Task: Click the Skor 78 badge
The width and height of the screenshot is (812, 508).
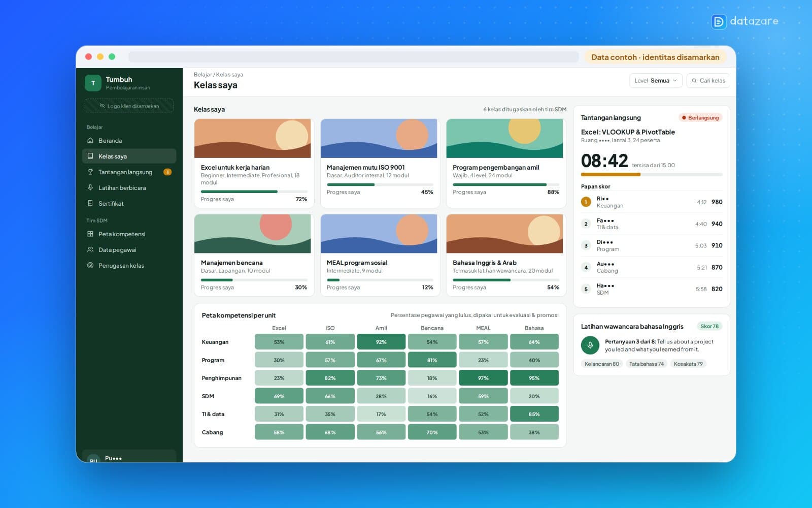Action: click(709, 327)
